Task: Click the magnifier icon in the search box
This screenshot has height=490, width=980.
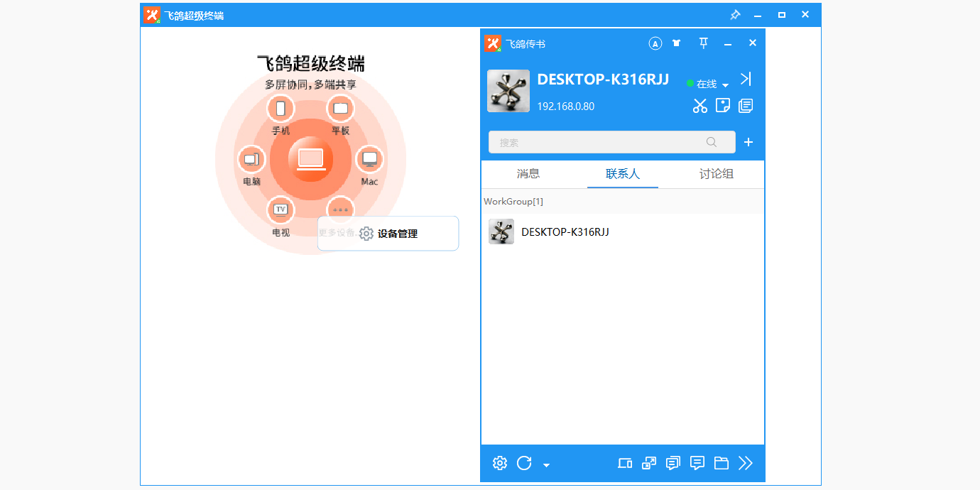Action: tap(712, 142)
